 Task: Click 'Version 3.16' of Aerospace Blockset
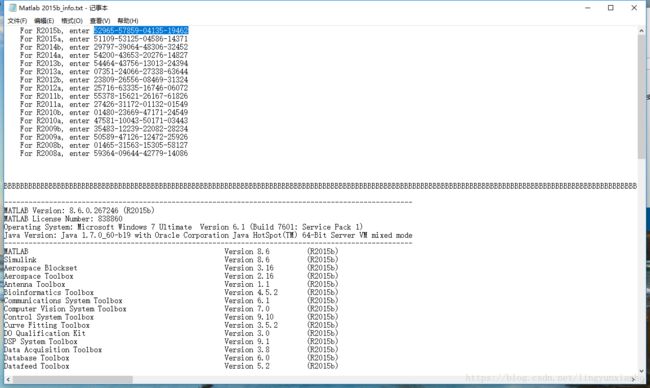tap(249, 268)
